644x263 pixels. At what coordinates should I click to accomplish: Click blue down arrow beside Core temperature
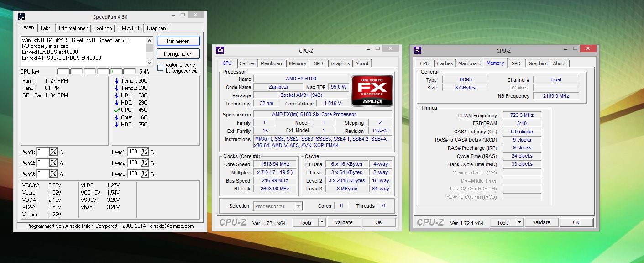click(x=117, y=117)
